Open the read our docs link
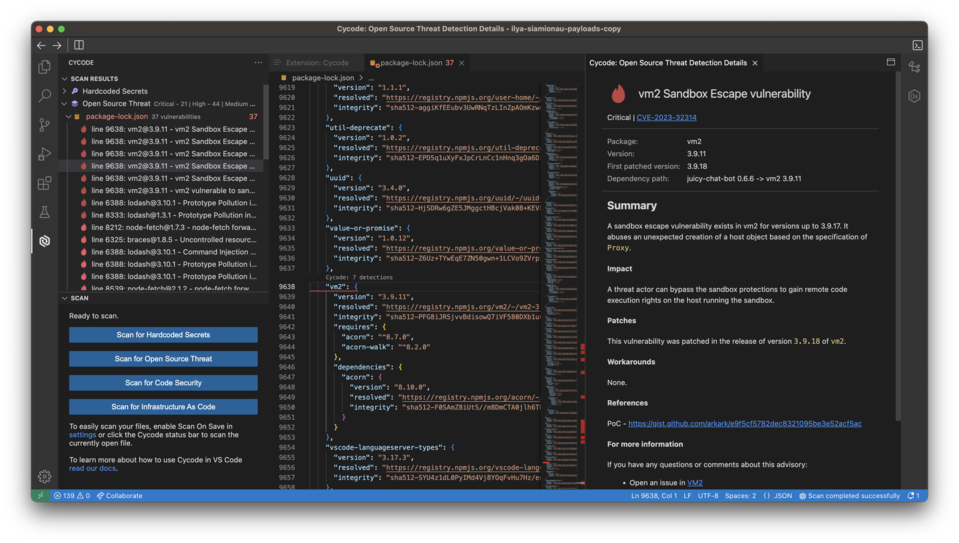Image resolution: width=959 pixels, height=543 pixels. (x=92, y=468)
